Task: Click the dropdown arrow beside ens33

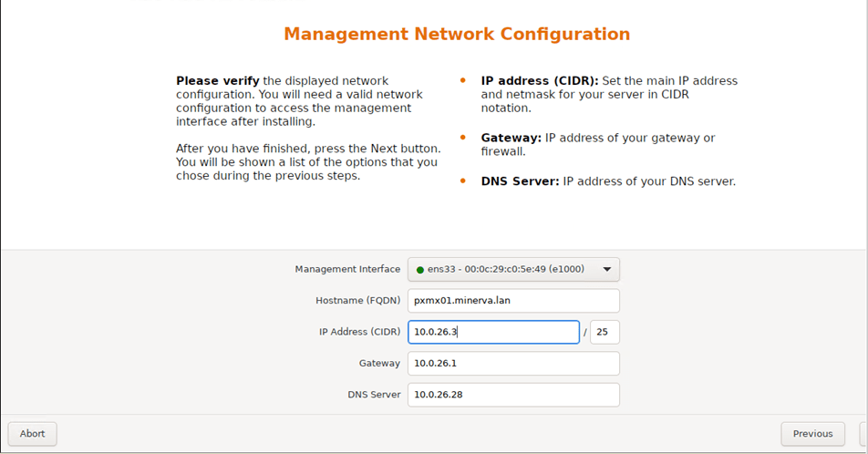Action: coord(607,270)
